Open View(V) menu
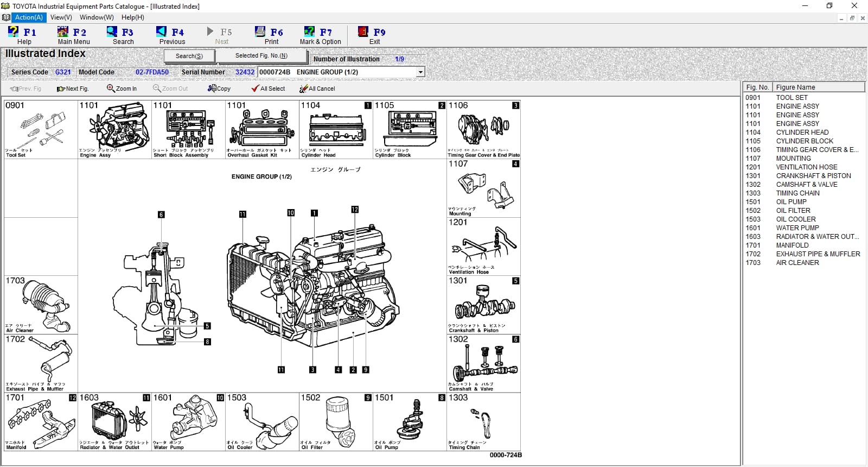868x467 pixels. tap(61, 17)
